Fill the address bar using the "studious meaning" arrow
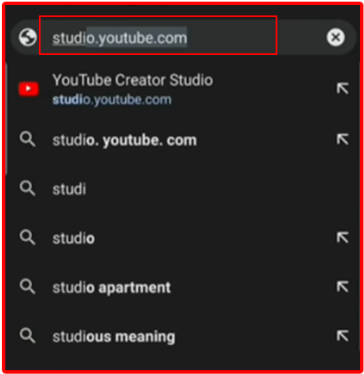This screenshot has width=364, height=374. [x=342, y=335]
